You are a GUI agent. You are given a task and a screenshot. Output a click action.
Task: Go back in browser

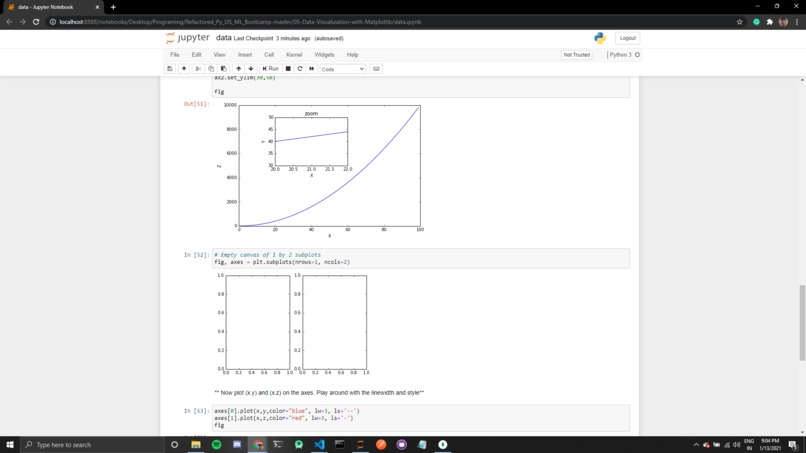[9, 22]
